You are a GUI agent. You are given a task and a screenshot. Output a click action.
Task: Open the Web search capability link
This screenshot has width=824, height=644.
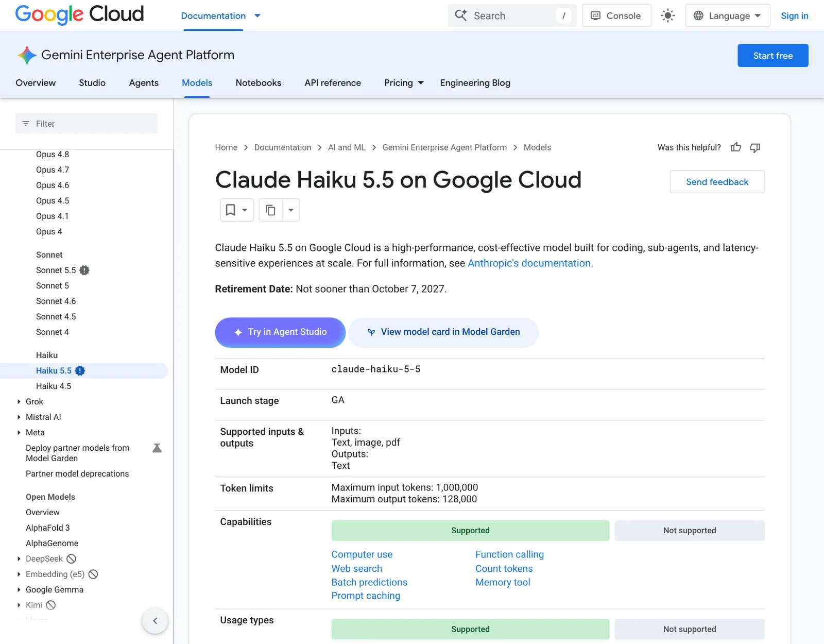coord(357,568)
